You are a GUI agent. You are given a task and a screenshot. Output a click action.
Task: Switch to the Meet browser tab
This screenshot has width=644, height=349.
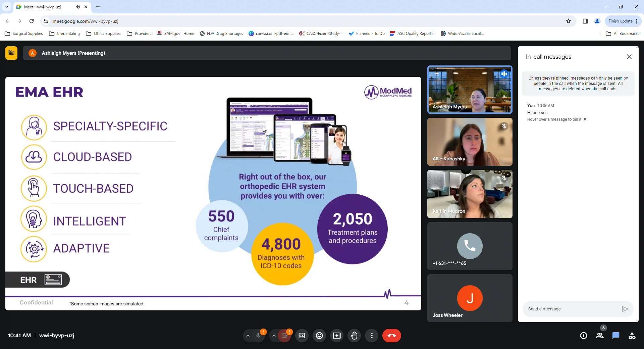coord(44,7)
